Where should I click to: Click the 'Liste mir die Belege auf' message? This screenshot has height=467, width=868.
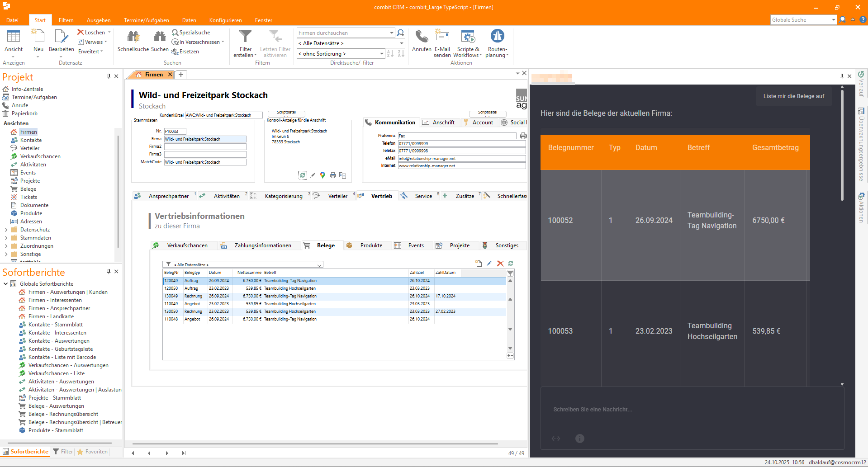point(793,96)
